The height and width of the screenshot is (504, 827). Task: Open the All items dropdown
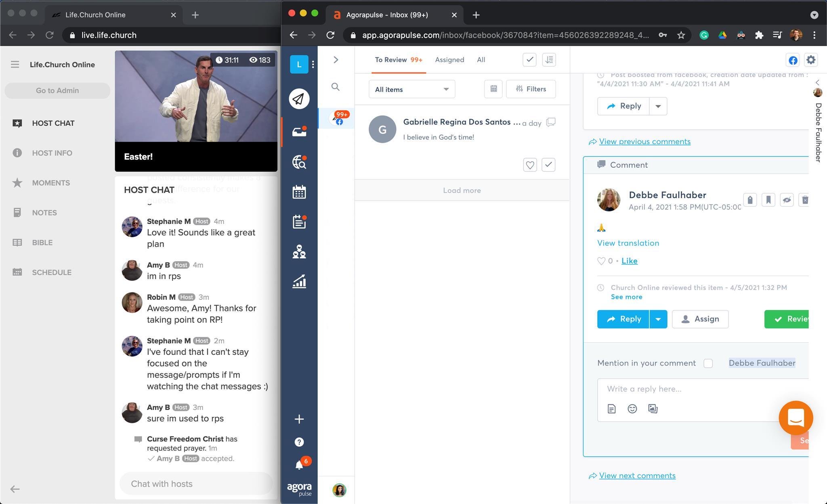[411, 89]
